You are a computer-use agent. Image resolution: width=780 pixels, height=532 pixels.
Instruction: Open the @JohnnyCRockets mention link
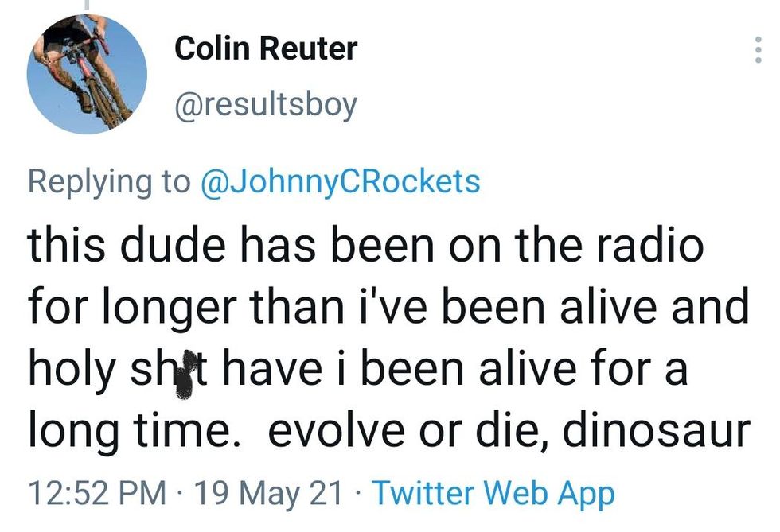click(341, 181)
